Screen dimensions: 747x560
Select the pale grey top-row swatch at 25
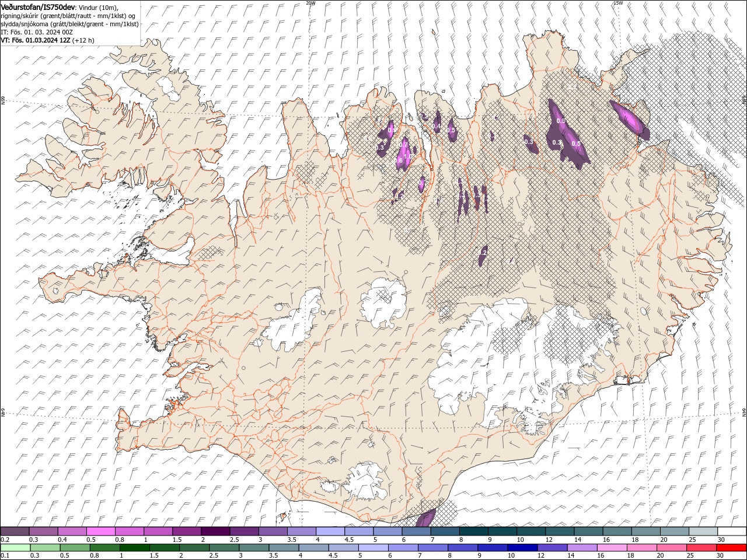pos(703,531)
